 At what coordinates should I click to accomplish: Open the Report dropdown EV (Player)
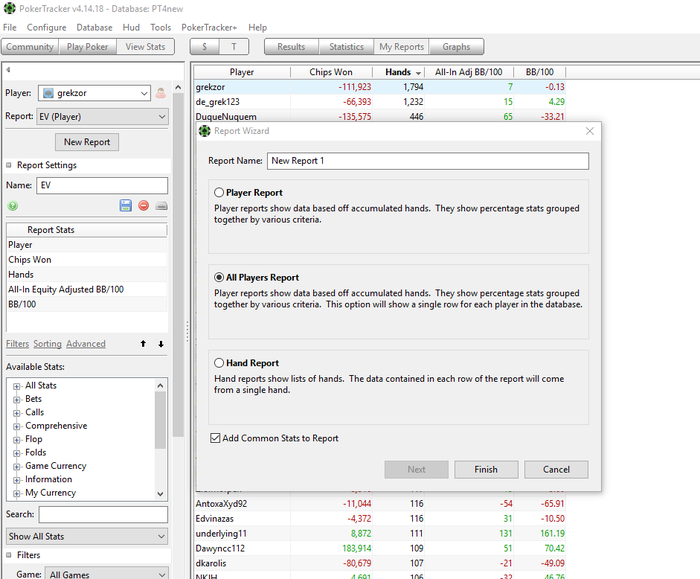(102, 117)
